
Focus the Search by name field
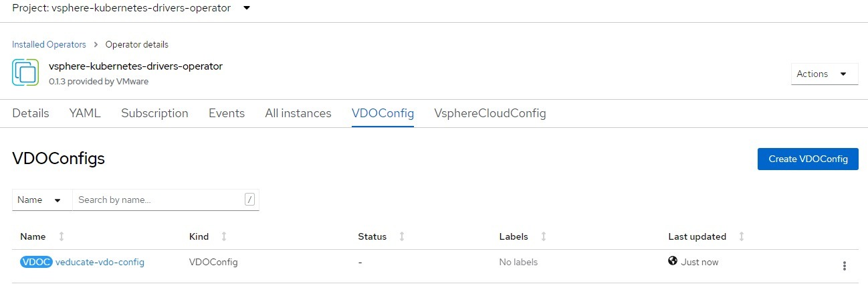(x=158, y=200)
